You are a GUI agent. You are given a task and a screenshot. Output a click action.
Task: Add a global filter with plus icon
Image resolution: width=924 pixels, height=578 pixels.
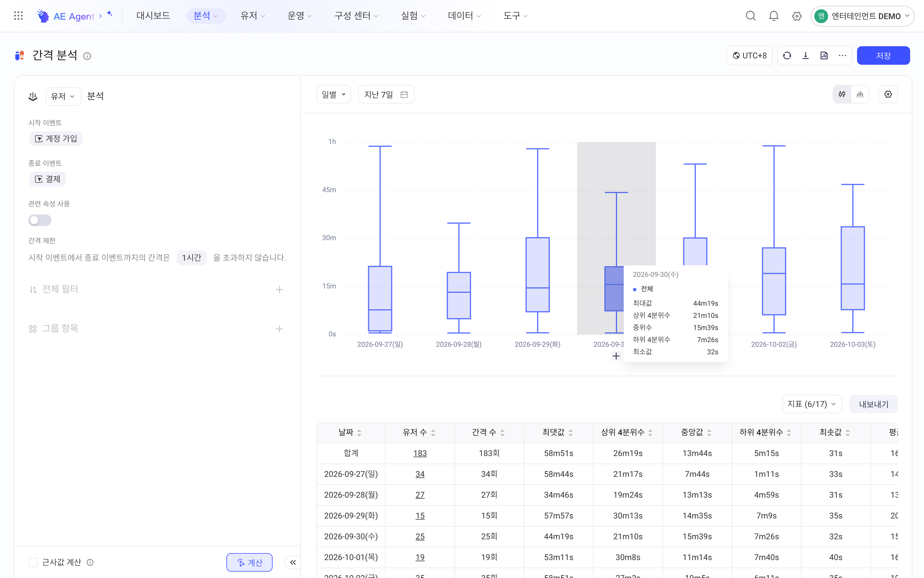point(280,289)
